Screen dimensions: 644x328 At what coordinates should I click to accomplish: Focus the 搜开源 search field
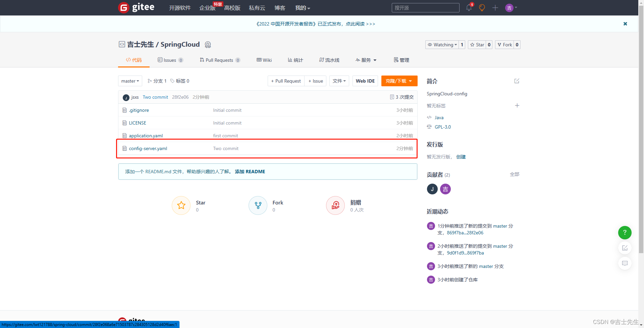(x=425, y=8)
